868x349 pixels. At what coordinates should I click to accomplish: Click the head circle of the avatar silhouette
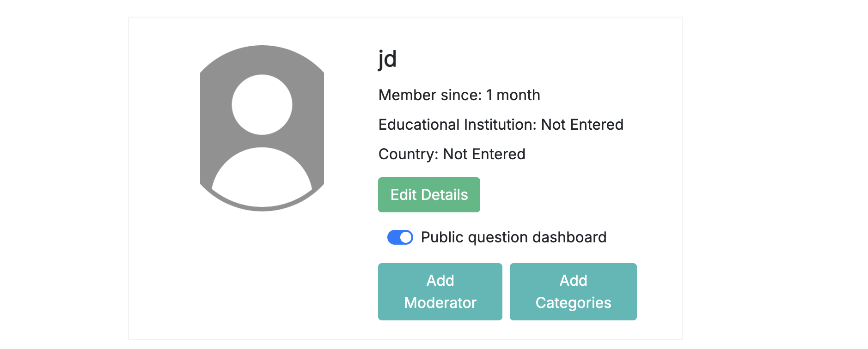point(262,105)
